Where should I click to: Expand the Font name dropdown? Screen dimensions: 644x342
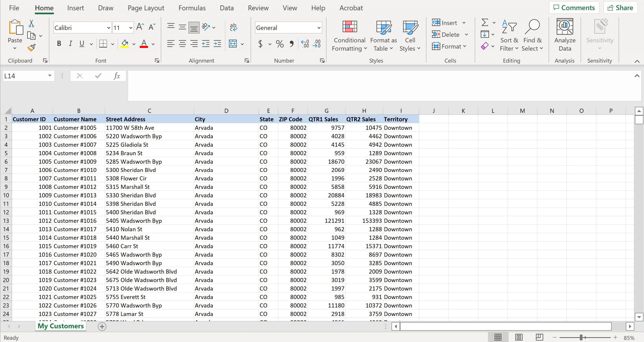pyautogui.click(x=109, y=28)
